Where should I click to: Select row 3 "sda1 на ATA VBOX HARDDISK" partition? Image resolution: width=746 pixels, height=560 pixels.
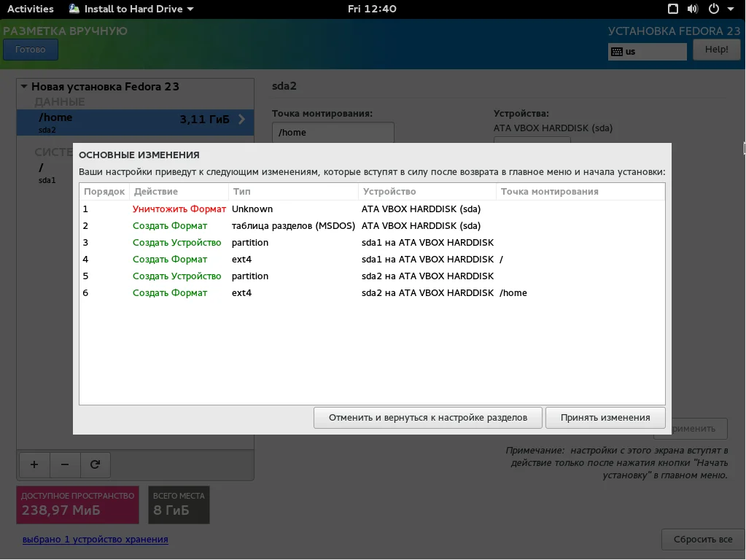tap(372, 242)
